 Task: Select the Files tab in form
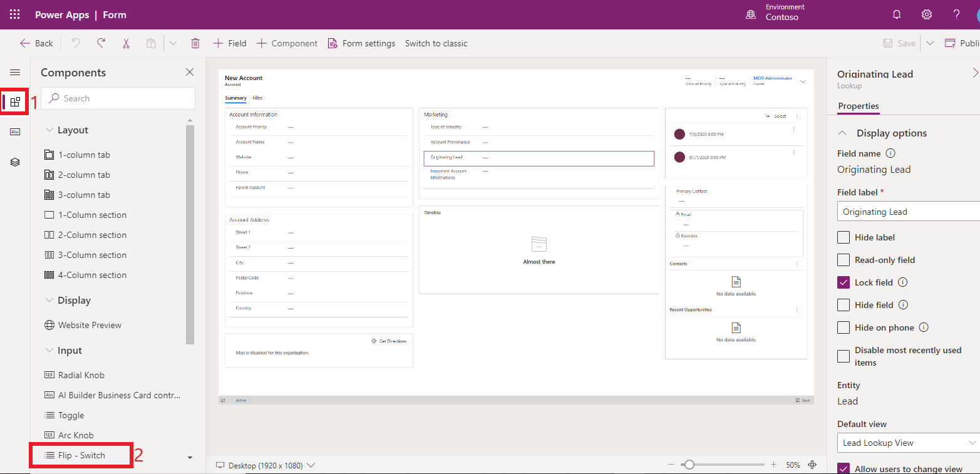point(257,98)
